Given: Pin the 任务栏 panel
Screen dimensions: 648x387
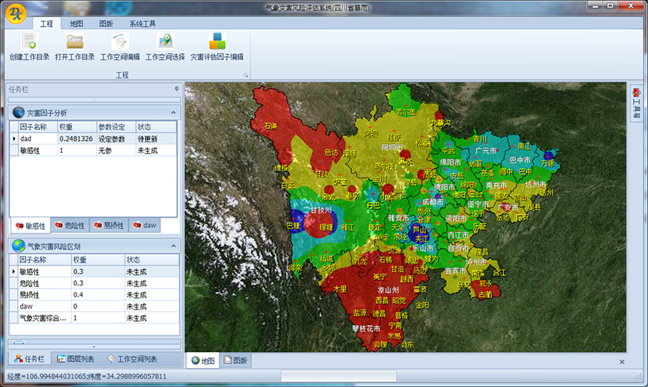Looking at the screenshot, I should pyautogui.click(x=176, y=89).
